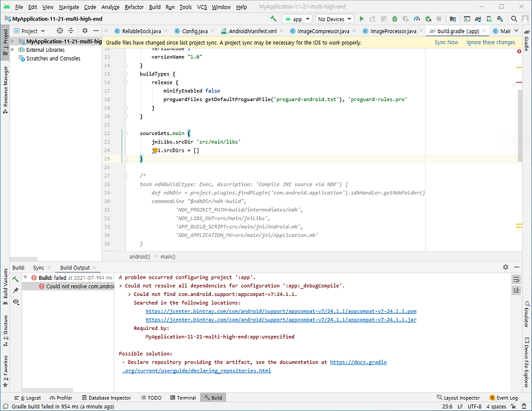The width and height of the screenshot is (532, 411).
Task: Open the app run configuration dropdown
Action: point(297,19)
